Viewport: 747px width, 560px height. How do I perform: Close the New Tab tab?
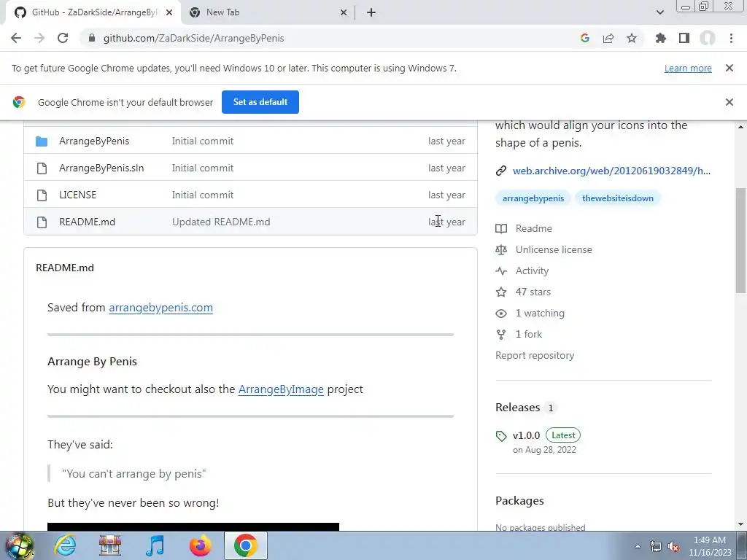[x=344, y=12]
